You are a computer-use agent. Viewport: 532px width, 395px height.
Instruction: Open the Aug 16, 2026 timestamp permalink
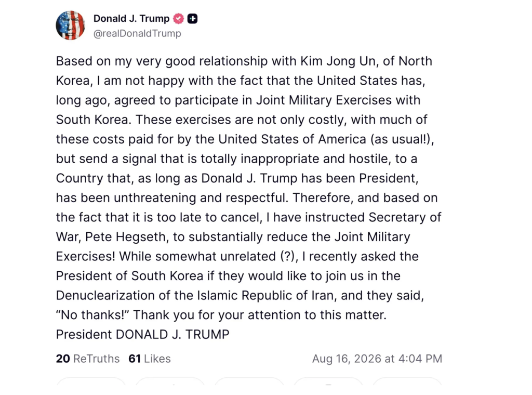coord(377,359)
